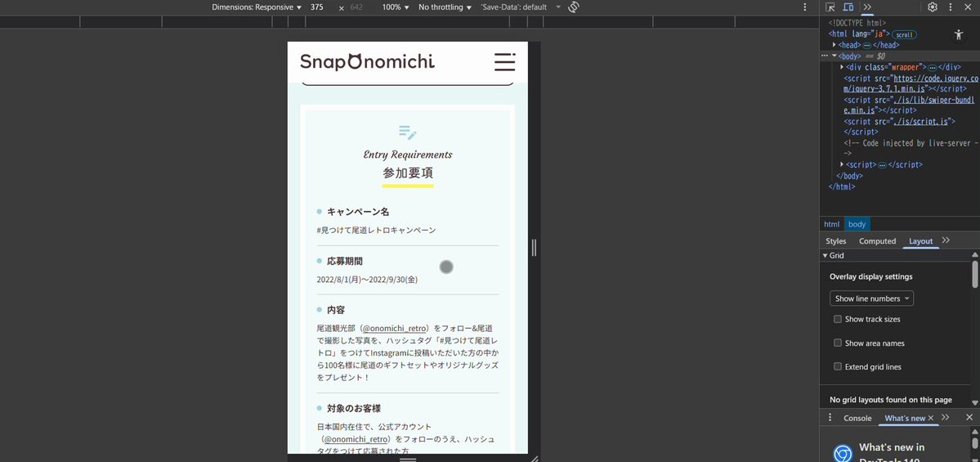This screenshot has width=980, height=462.
Task: Switch to the Styles tab
Action: (835, 240)
